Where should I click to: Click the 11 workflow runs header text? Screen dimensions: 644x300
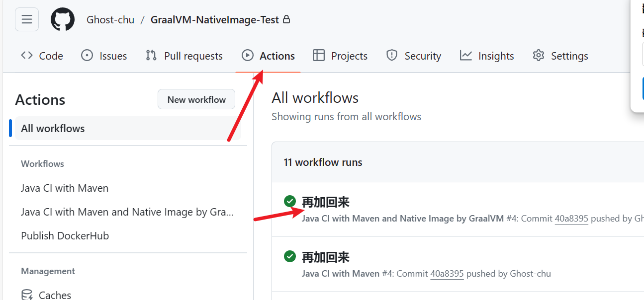[323, 162]
